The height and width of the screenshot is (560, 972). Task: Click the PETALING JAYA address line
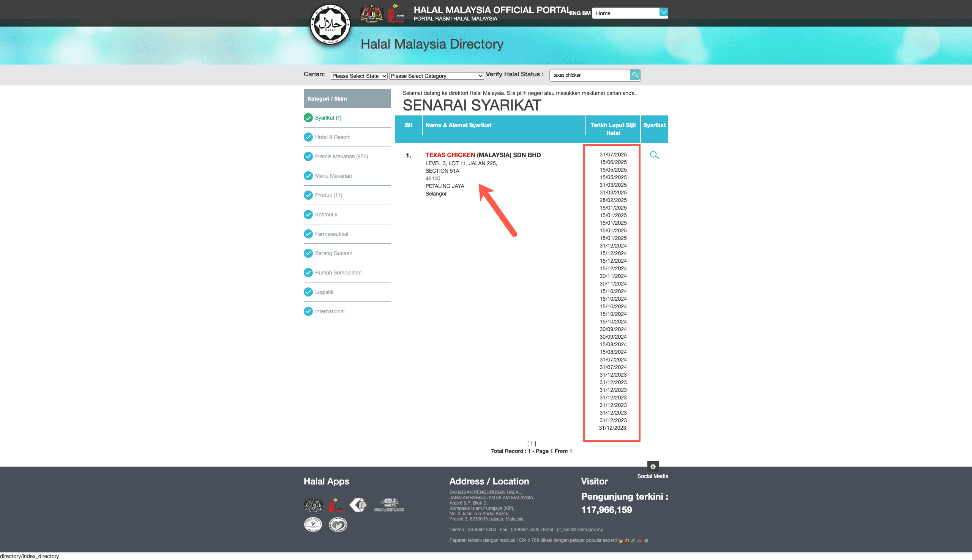[445, 186]
